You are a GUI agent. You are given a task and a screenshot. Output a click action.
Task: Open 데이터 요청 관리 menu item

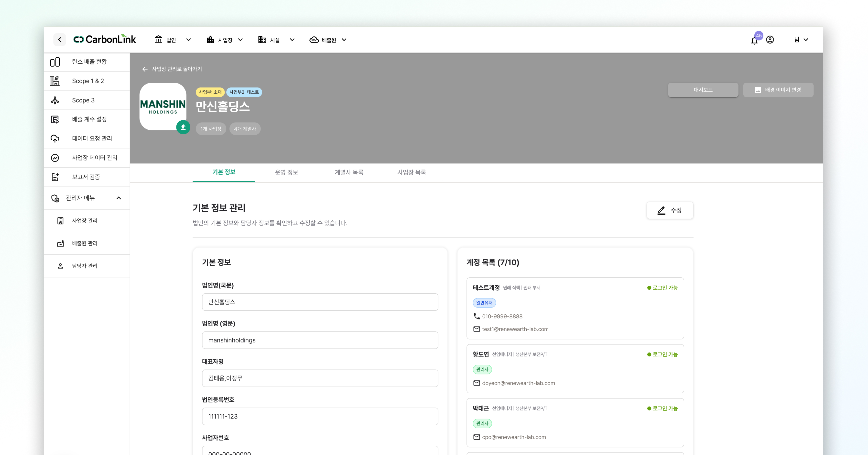click(x=87, y=139)
